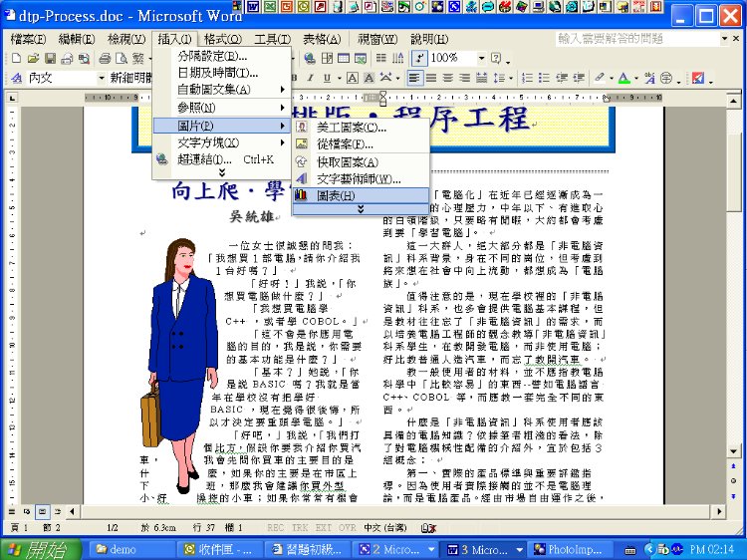Click the Insert Hyperlink globe toolbar icon
This screenshot has width=747, height=560.
(x=310, y=58)
